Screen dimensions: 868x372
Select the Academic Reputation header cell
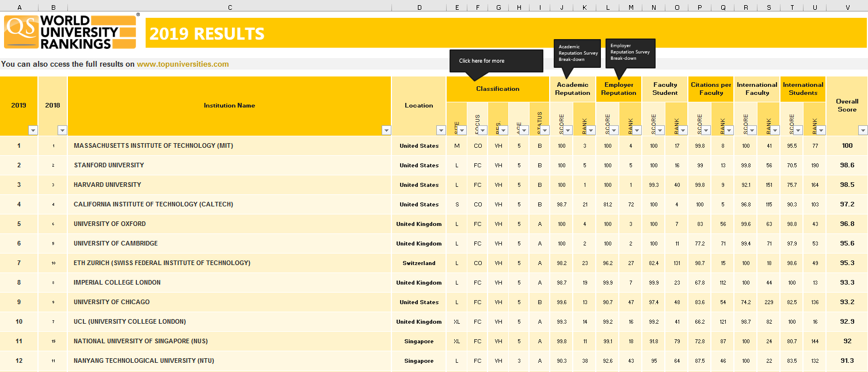click(x=573, y=89)
